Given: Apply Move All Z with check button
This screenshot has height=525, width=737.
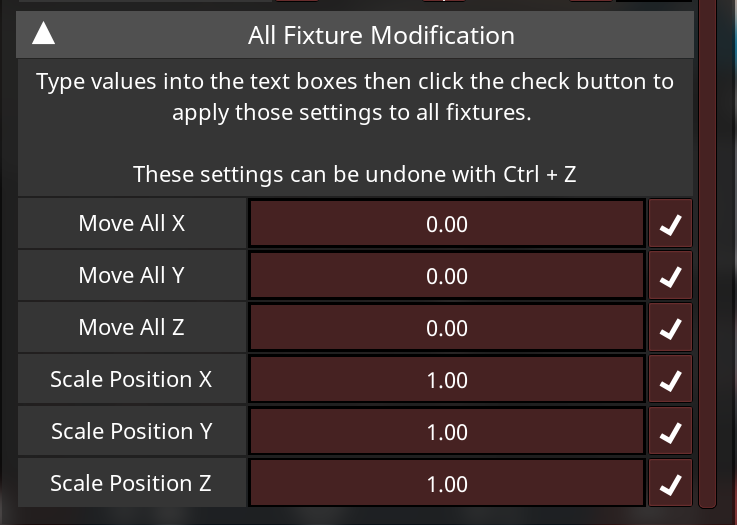Looking at the screenshot, I should 671,328.
